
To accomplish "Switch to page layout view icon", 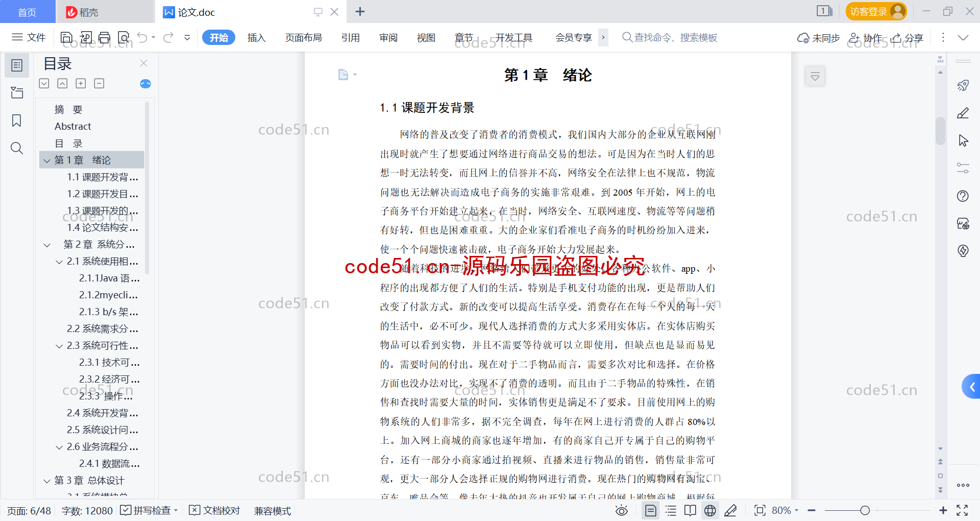I will 651,510.
